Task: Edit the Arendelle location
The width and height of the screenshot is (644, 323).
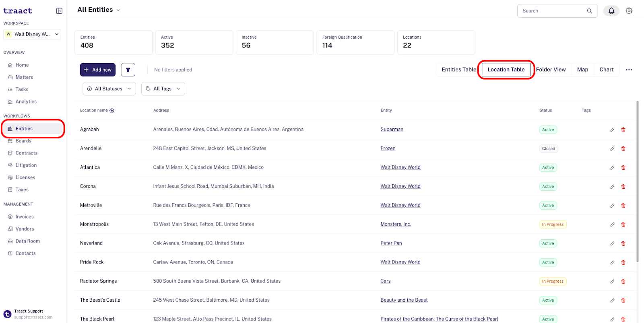Action: tap(612, 148)
